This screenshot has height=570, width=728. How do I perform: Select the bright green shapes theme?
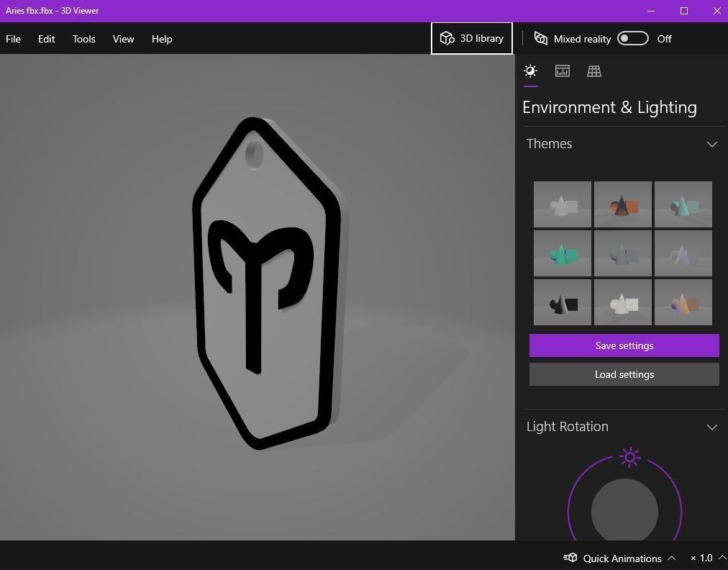point(563,253)
